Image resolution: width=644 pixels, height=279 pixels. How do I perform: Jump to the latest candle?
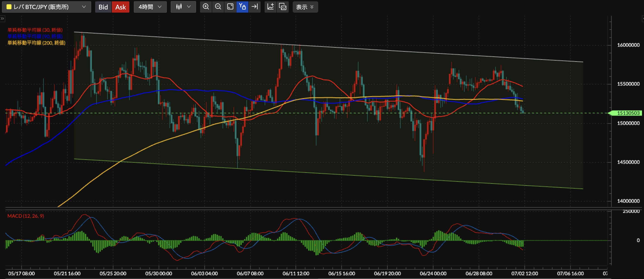pyautogui.click(x=254, y=7)
